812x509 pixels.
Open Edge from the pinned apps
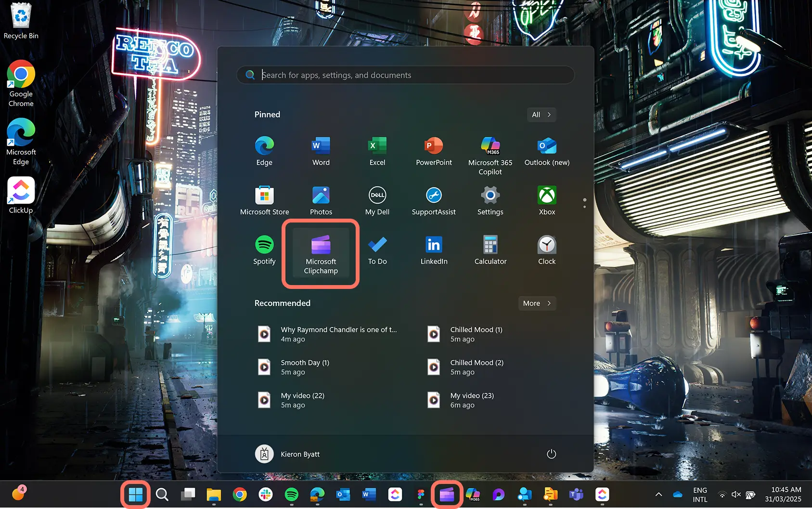[x=264, y=152]
